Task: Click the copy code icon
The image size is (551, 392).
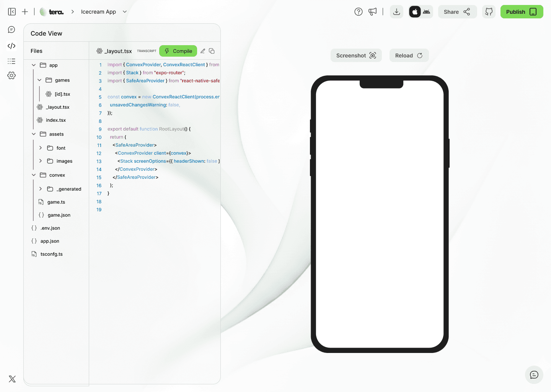Action: click(x=212, y=51)
